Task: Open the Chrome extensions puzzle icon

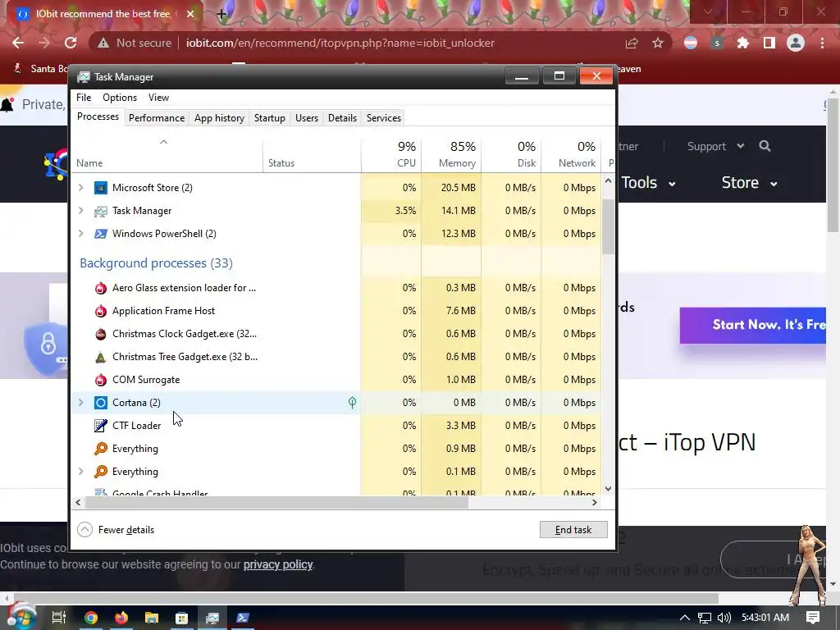Action: pyautogui.click(x=743, y=43)
